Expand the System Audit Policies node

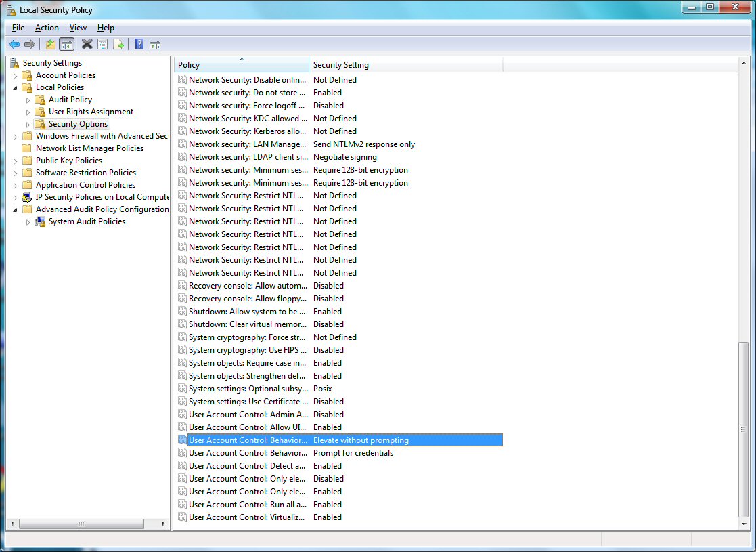click(x=28, y=222)
